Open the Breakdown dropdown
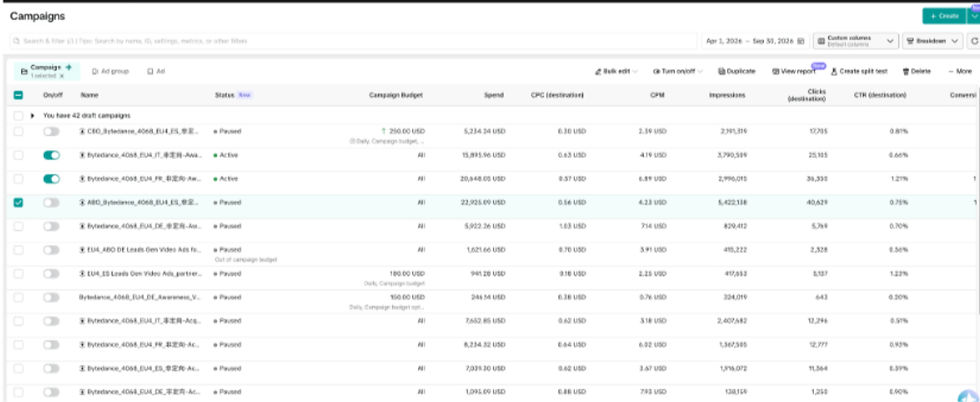980x402 pixels. [932, 41]
